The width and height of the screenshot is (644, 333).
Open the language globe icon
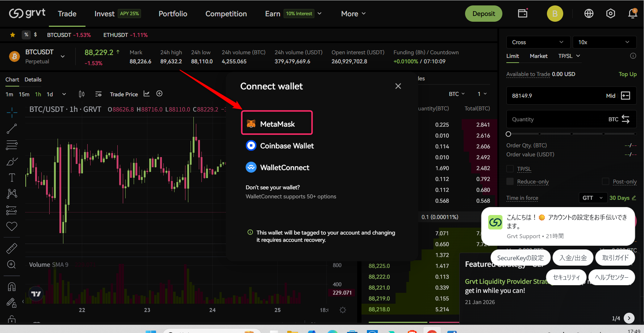pyautogui.click(x=589, y=14)
